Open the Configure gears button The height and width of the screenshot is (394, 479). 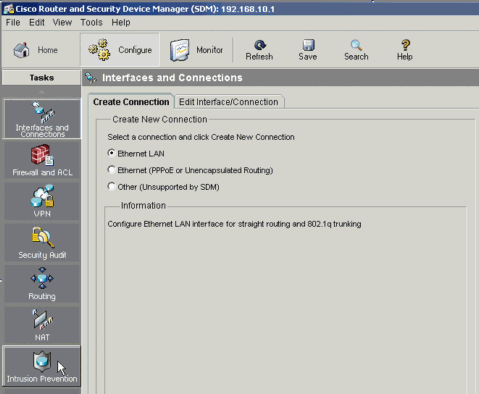120,50
